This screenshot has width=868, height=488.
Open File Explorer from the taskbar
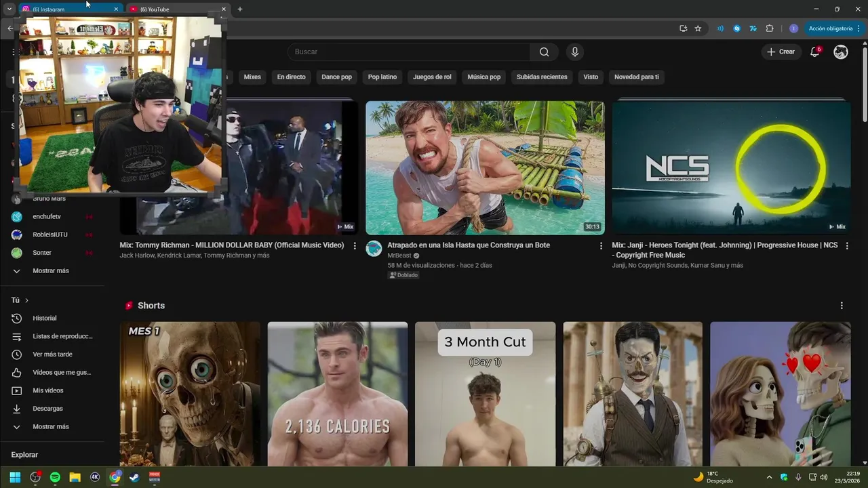click(x=75, y=477)
